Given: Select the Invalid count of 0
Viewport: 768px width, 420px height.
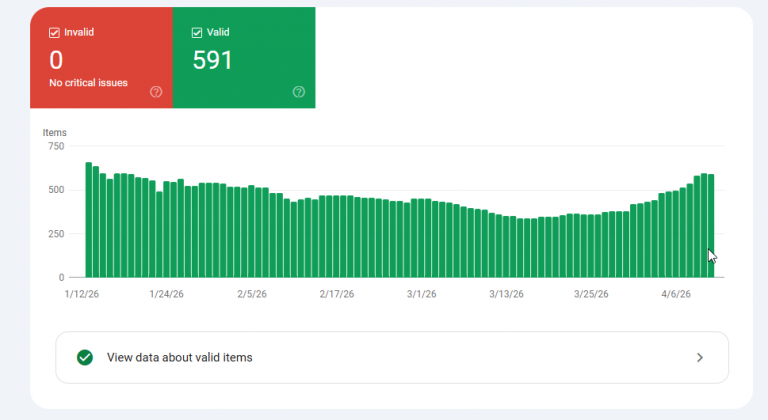Looking at the screenshot, I should tap(56, 60).
